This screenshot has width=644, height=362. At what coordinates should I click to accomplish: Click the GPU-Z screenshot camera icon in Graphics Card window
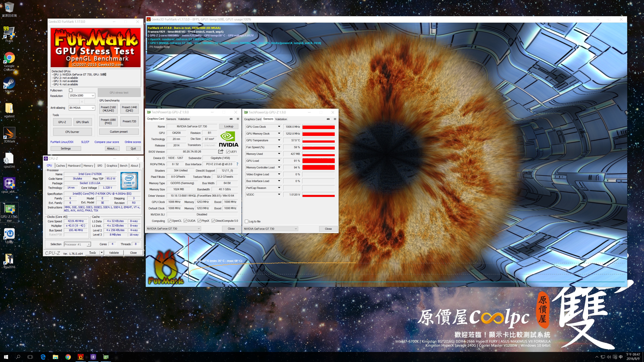tap(231, 119)
